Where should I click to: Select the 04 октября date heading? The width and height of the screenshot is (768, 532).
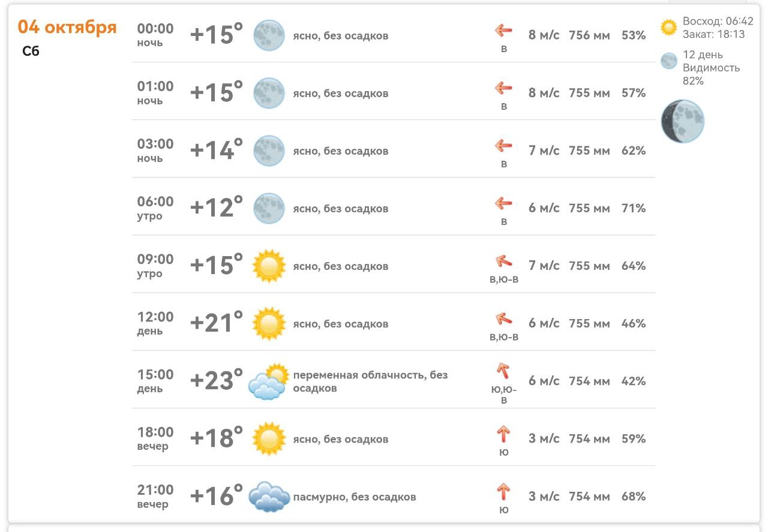67,27
